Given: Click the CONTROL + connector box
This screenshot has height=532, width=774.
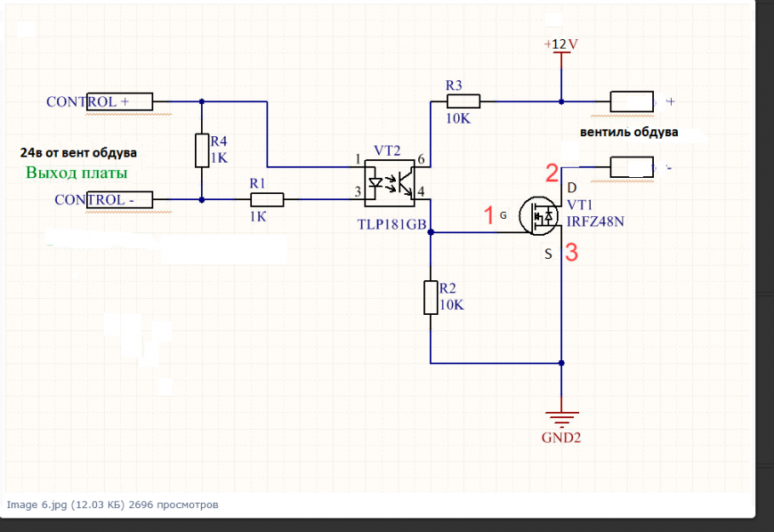Looking at the screenshot, I should [119, 101].
